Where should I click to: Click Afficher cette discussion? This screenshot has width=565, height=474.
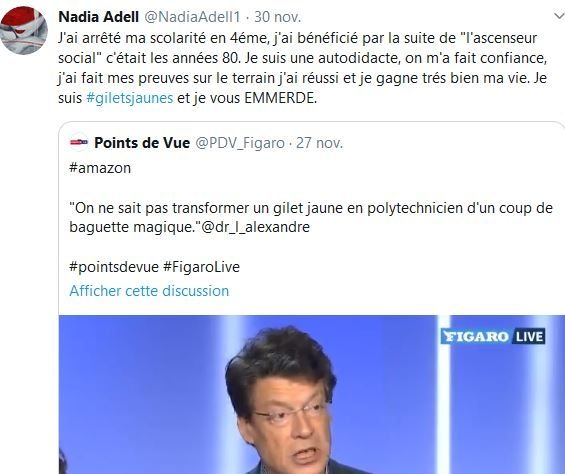pos(149,291)
